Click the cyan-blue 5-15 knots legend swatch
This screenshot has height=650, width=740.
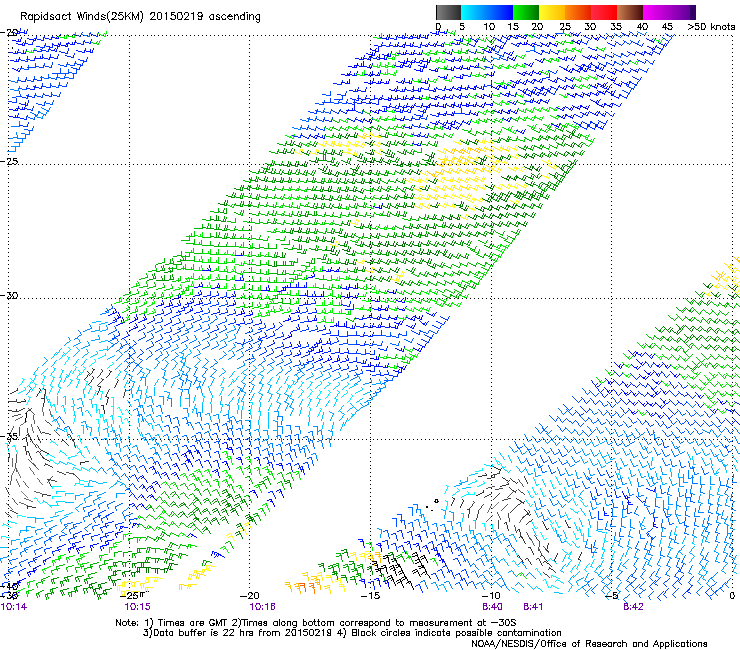pyautogui.click(x=487, y=12)
